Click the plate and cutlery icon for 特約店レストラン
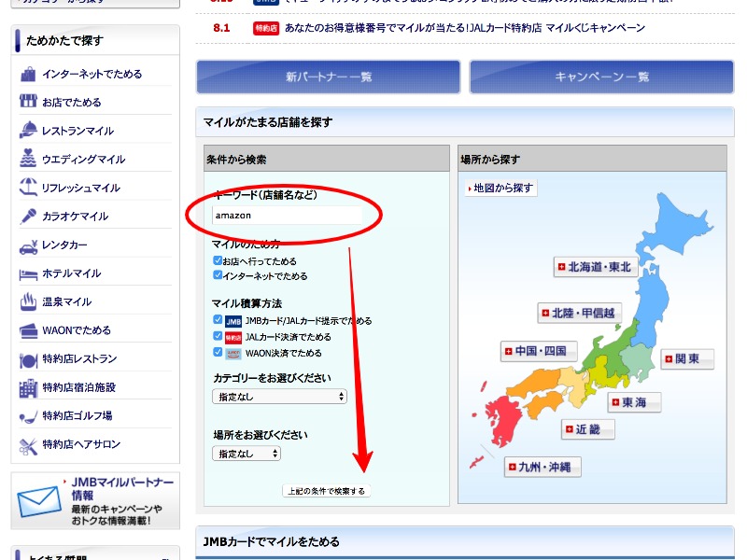Image resolution: width=747 pixels, height=560 pixels. [x=28, y=360]
